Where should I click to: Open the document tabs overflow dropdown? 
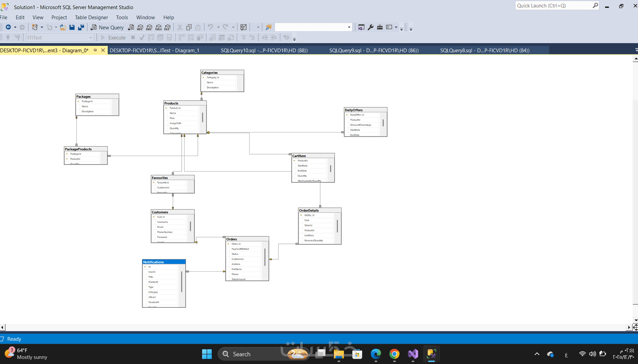pos(636,50)
